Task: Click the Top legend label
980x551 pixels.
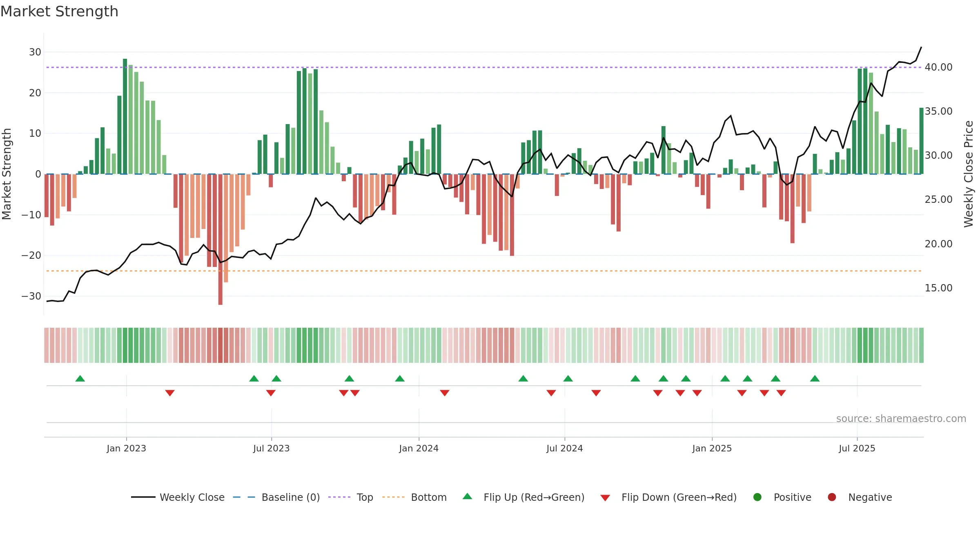Action: point(365,497)
